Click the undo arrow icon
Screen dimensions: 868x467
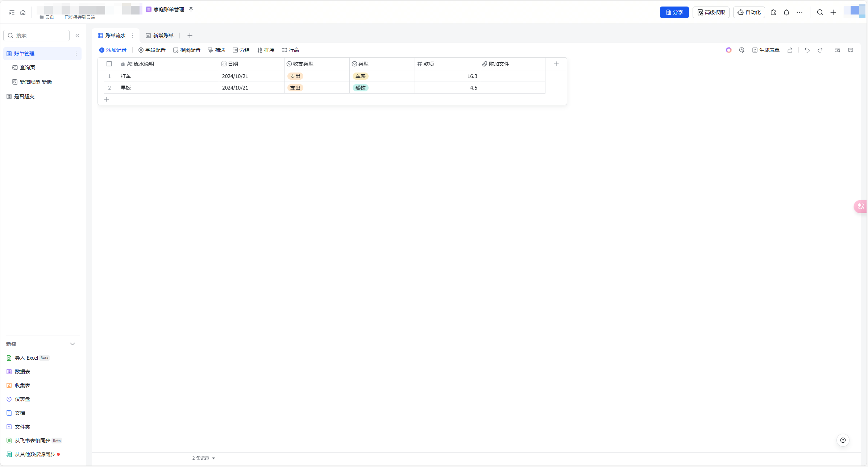807,50
